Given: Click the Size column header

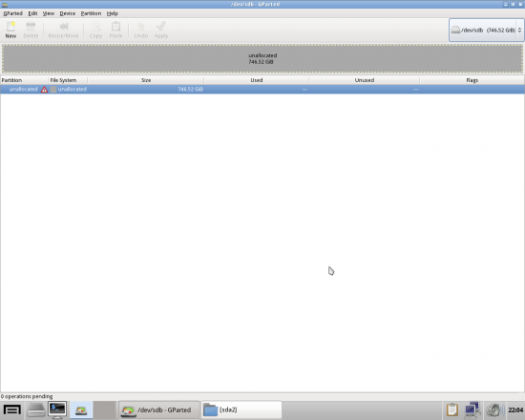Looking at the screenshot, I should 146,80.
